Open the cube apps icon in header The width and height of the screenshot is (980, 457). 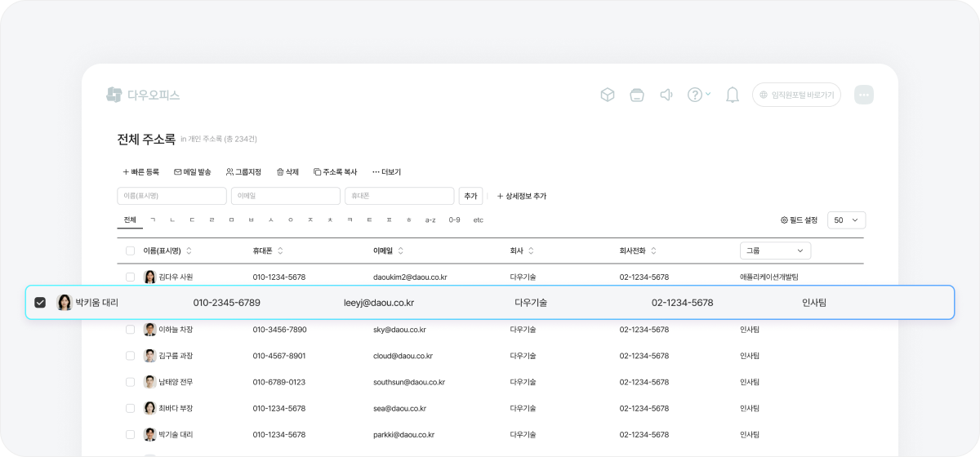[608, 95]
